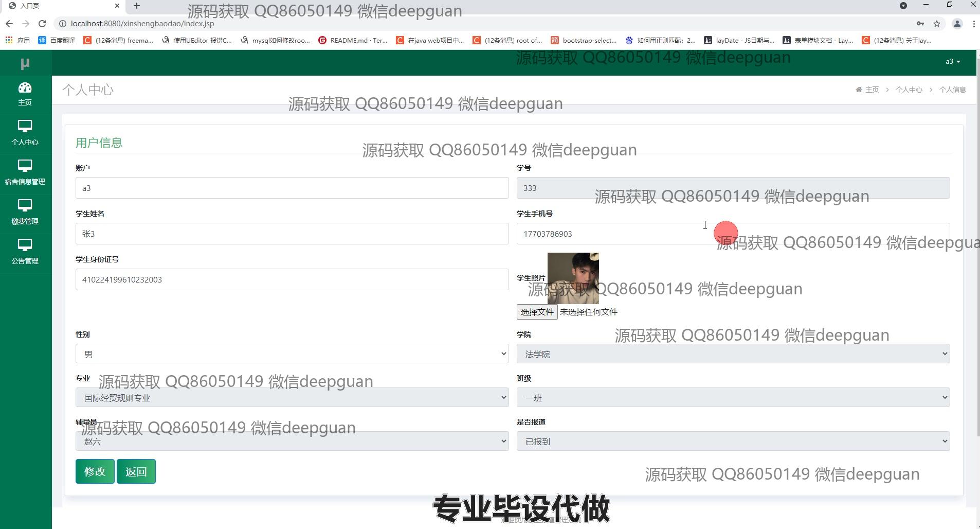Click the student photo thumbnail
The height and width of the screenshot is (529, 980).
573,278
